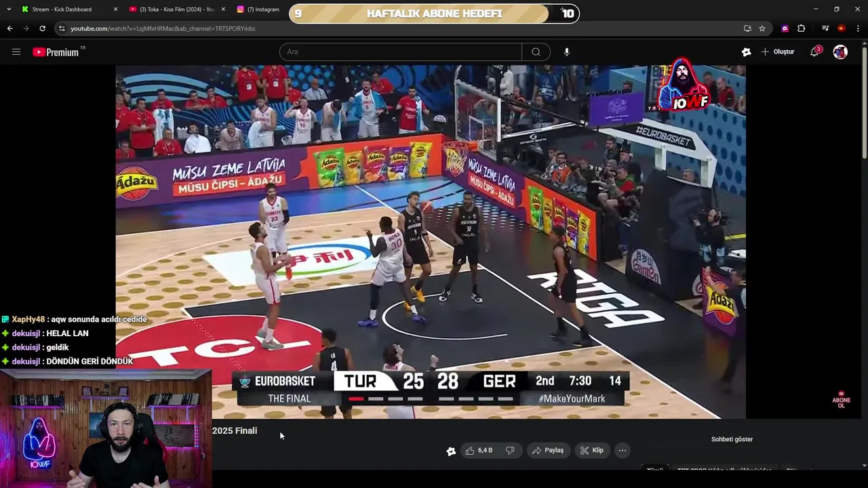The height and width of the screenshot is (488, 868).
Task: Close the Kick Dashboard tab
Action: [115, 9]
